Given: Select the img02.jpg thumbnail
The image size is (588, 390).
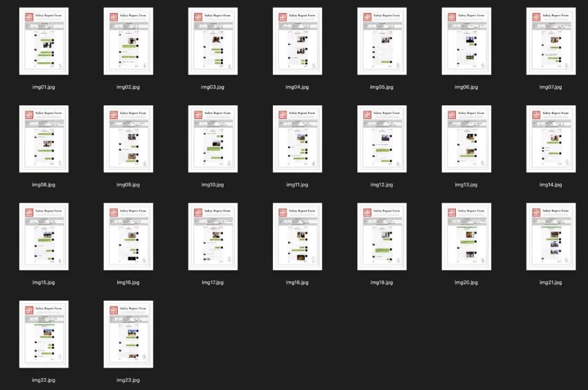Looking at the screenshot, I should click(128, 41).
